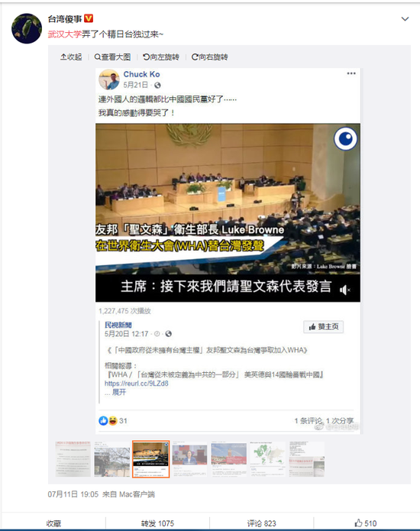Screen dimensions: 420x531
Task: Click the Facebook like reaction icon
Action: [103, 421]
